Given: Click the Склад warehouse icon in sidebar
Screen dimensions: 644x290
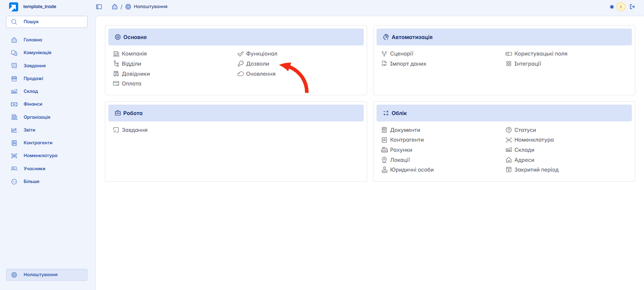Looking at the screenshot, I should [x=14, y=92].
